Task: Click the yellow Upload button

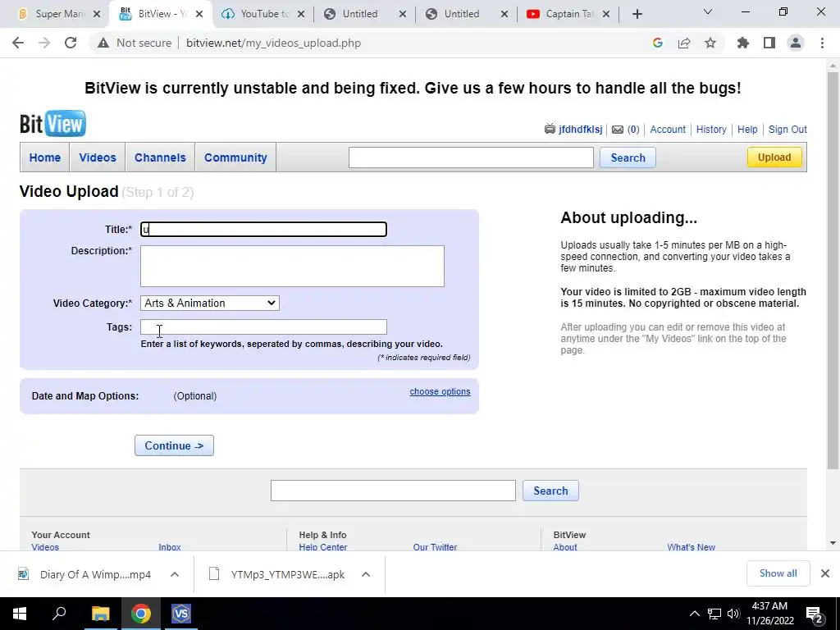Action: tap(774, 157)
